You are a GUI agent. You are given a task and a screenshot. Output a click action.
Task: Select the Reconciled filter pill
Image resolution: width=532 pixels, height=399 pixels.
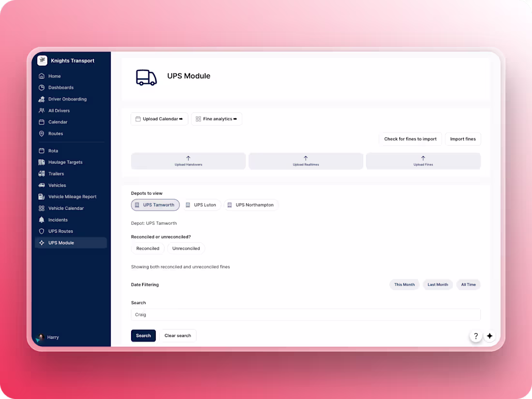point(148,248)
